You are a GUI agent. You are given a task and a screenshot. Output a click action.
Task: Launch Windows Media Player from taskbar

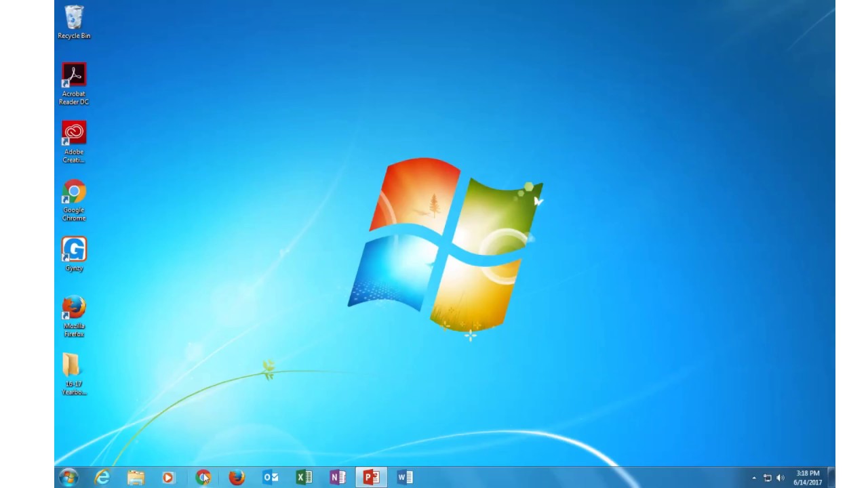(169, 477)
